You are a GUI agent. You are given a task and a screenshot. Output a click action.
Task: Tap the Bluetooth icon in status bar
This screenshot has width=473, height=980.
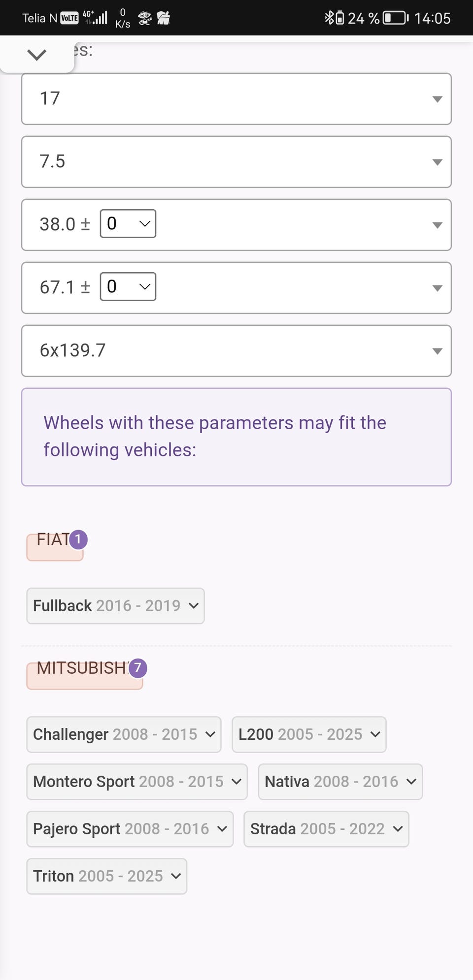[x=329, y=18]
